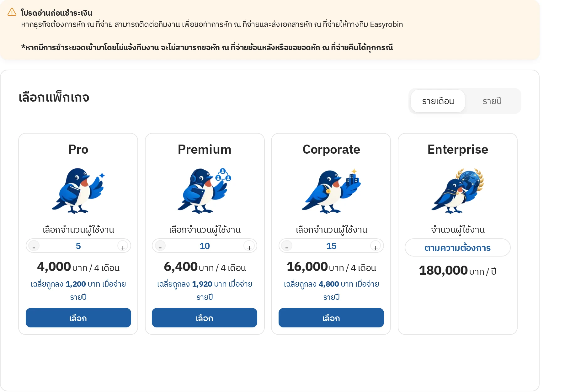
Task: Click the Premium package bird with headset icon
Action: click(205, 191)
